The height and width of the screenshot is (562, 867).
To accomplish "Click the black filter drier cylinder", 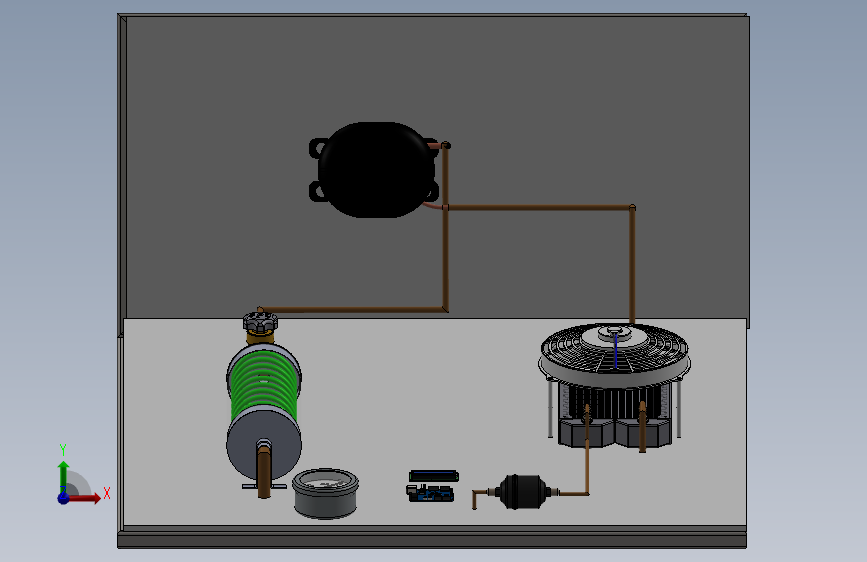I will click(523, 491).
